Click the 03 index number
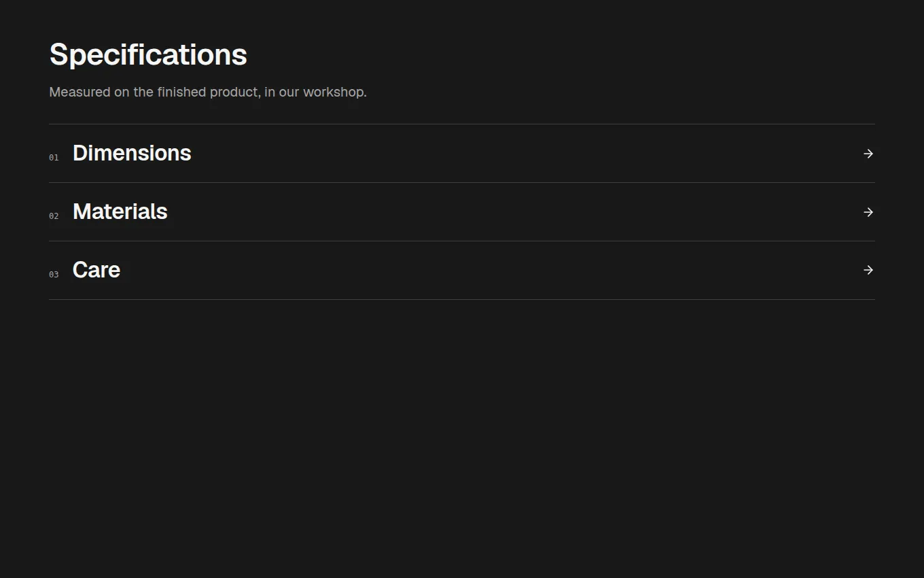Image resolution: width=924 pixels, height=578 pixels. pos(54,275)
